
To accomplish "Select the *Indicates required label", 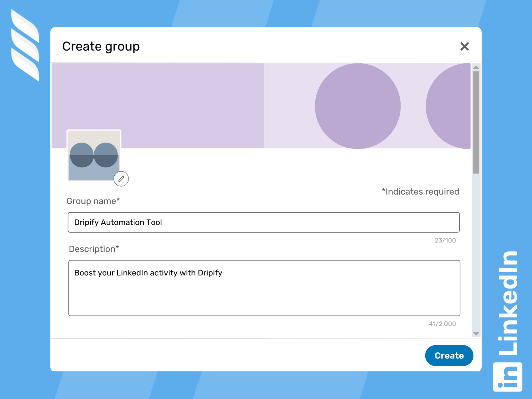I will coord(420,191).
